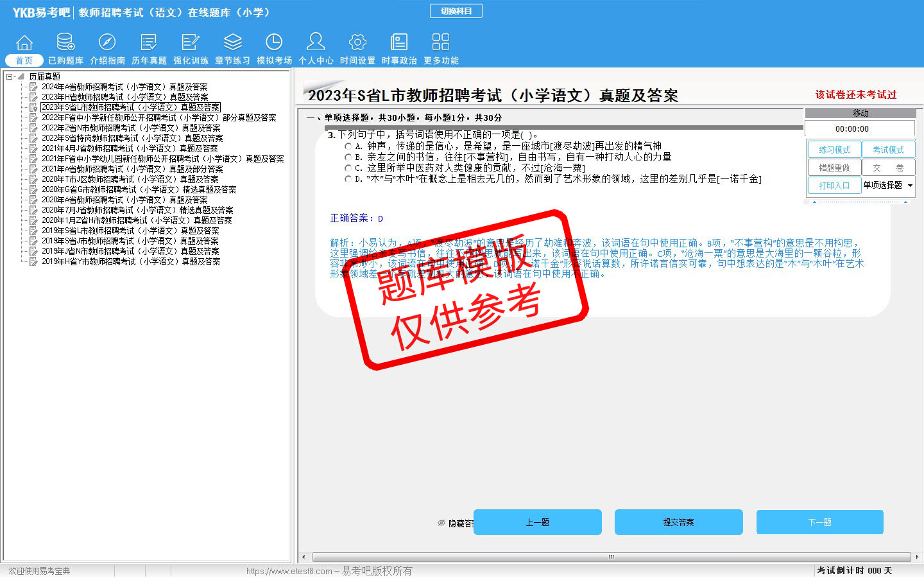Open 时间设置 gear icon
The image size is (924, 578).
click(x=357, y=43)
